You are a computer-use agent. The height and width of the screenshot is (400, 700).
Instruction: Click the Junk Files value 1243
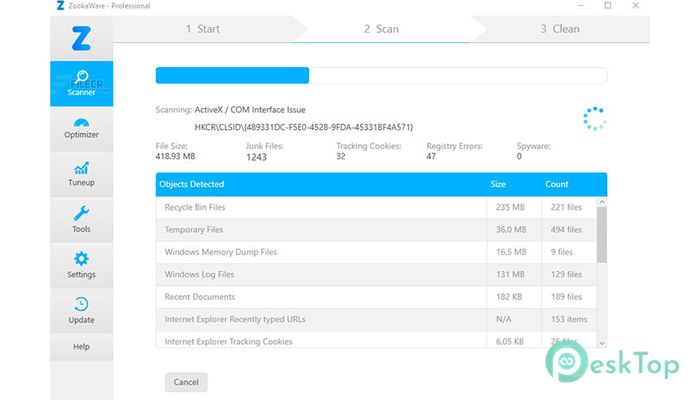coord(256,157)
